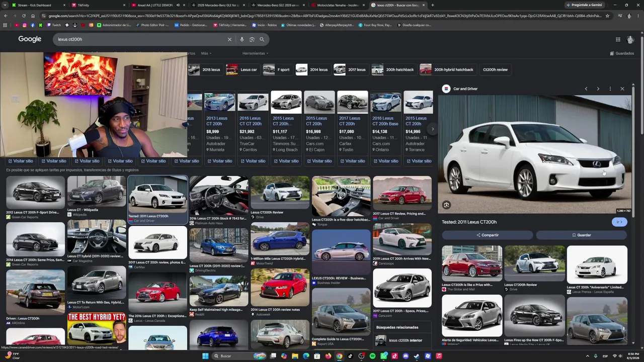Switch to the TikFinity browser tab
The image size is (644, 362).
point(96,5)
